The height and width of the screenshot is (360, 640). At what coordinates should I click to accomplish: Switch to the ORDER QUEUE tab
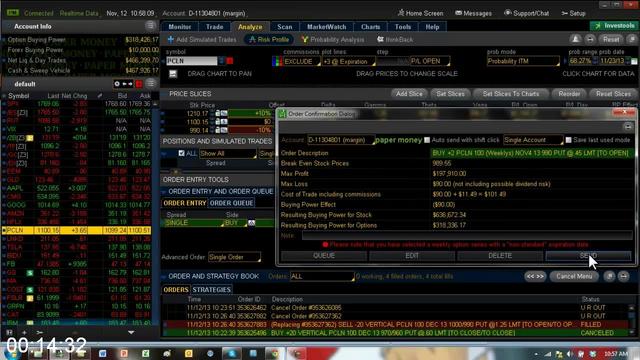(x=231, y=203)
